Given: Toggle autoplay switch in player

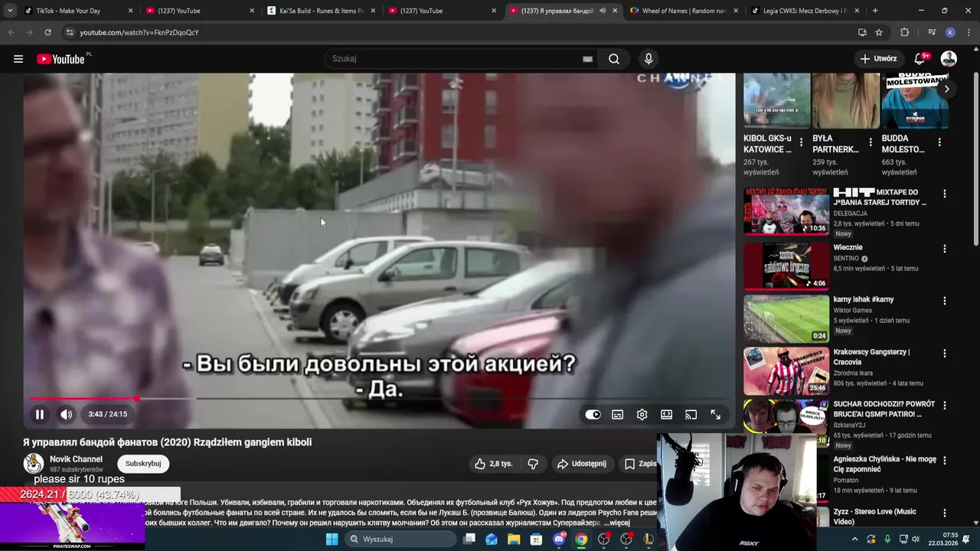Looking at the screenshot, I should (593, 414).
